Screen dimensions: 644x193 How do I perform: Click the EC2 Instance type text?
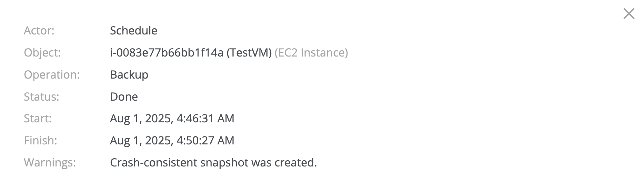(311, 53)
